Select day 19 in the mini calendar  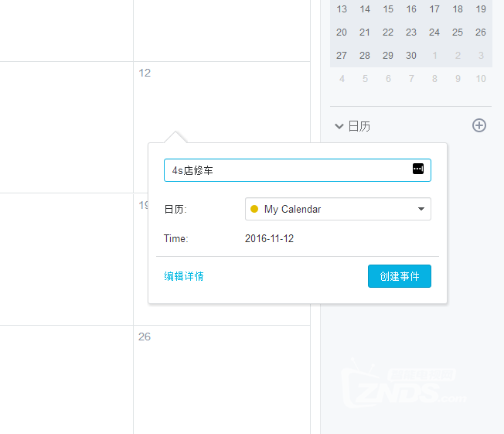point(481,9)
